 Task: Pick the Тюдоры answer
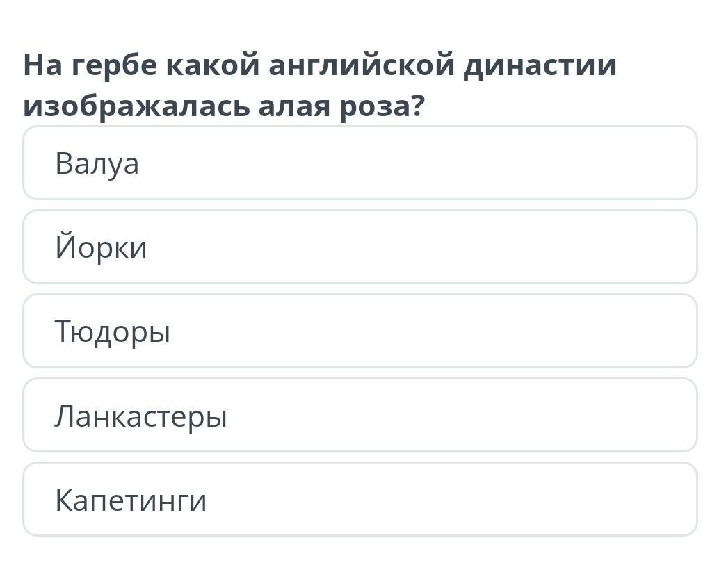[x=360, y=332]
